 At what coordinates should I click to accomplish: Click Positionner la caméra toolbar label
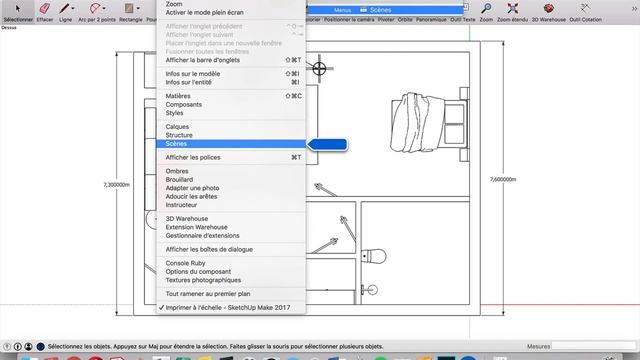point(349,19)
